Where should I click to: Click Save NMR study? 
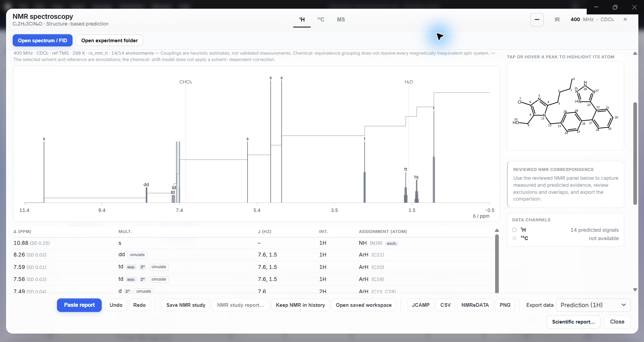pyautogui.click(x=186, y=305)
